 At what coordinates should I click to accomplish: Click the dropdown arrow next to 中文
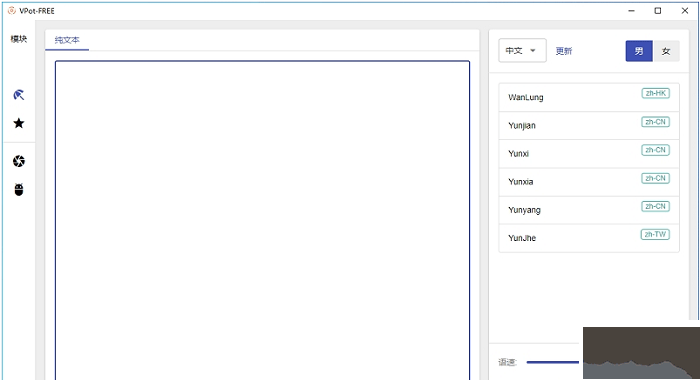click(x=533, y=50)
